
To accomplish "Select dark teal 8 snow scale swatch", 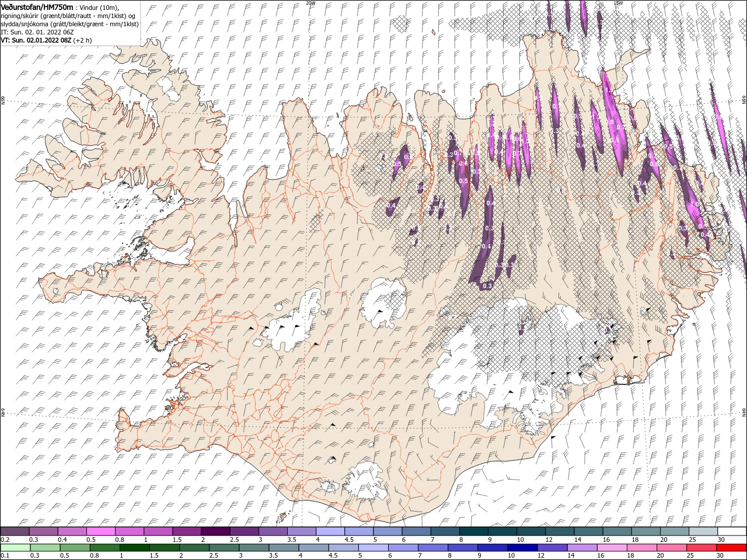I will click(473, 531).
